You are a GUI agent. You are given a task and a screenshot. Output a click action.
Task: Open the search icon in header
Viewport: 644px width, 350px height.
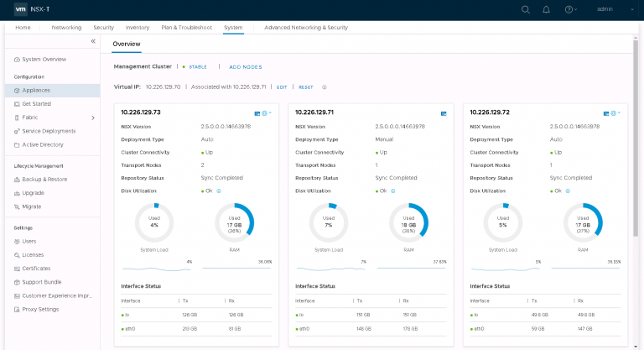click(x=525, y=9)
